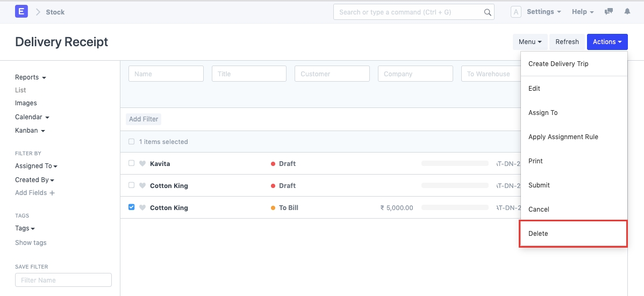644x296 pixels.
Task: Click heart icon on To Bill row
Action: 142,208
